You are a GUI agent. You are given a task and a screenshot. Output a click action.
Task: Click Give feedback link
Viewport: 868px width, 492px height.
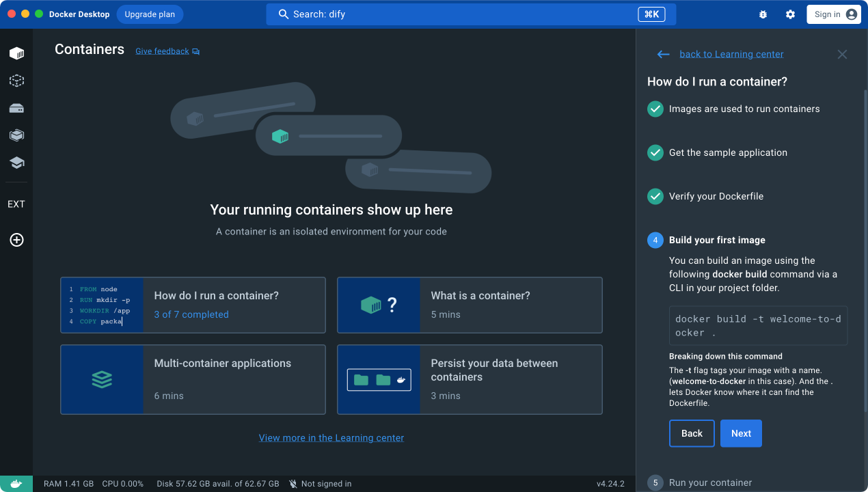(x=162, y=51)
